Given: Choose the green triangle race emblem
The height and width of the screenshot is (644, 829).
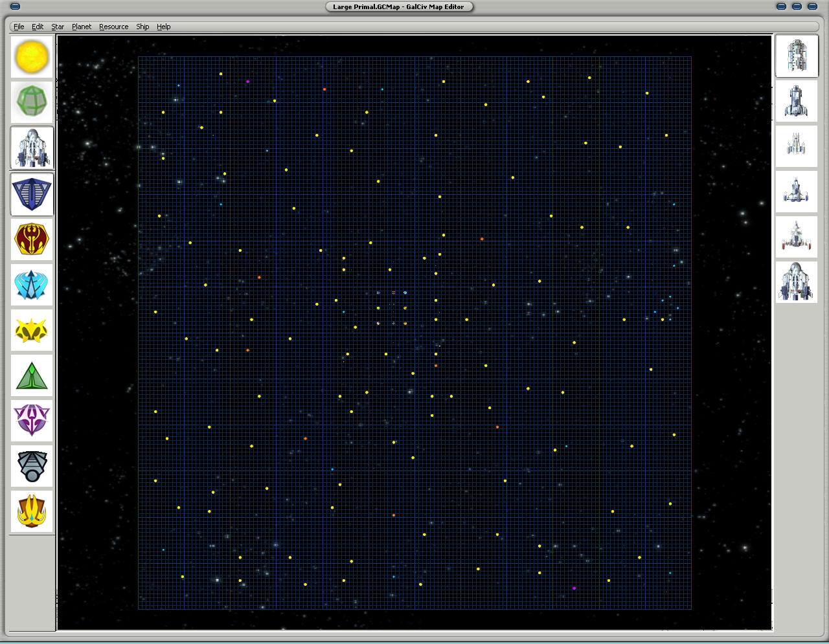Looking at the screenshot, I should pos(32,375).
